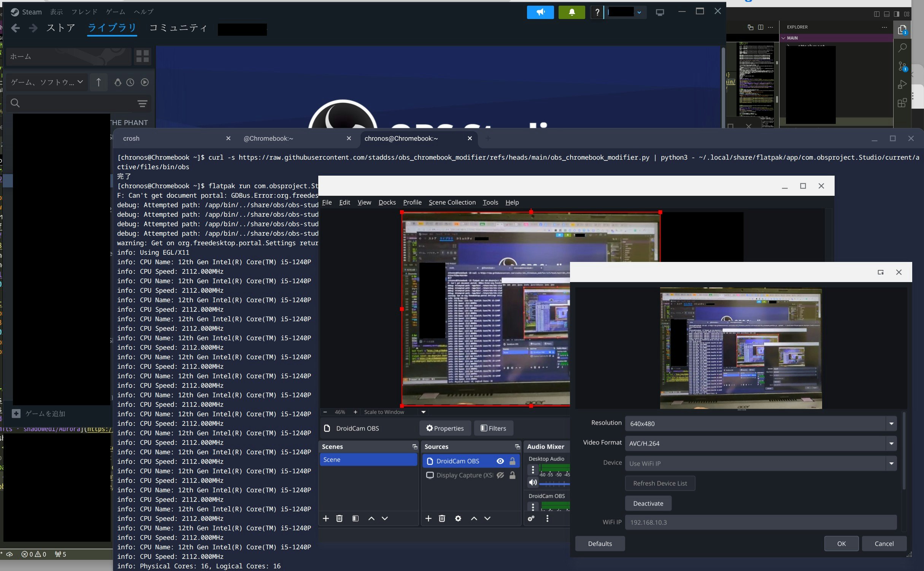Open source properties gear in Sources toolbar
The image size is (924, 571).
click(x=458, y=519)
